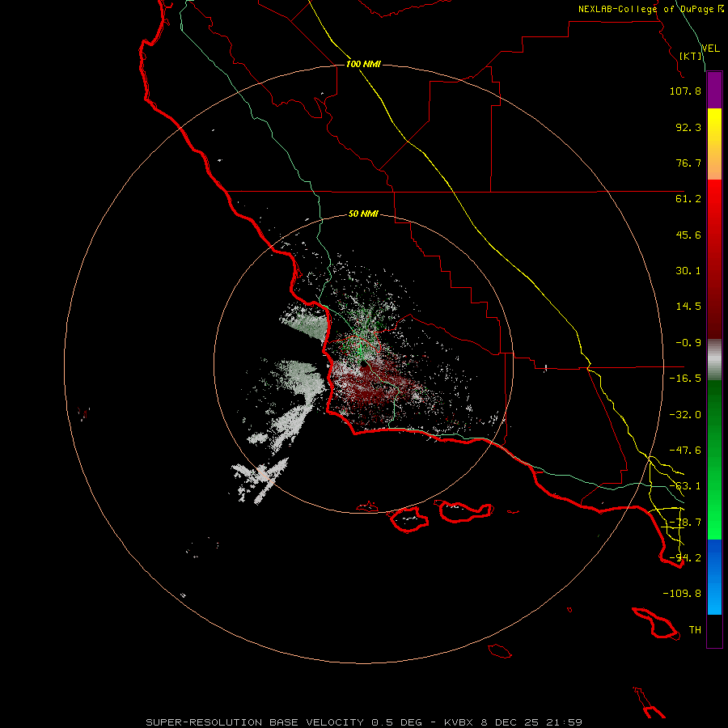Click the [KT] units label

[x=691, y=56]
